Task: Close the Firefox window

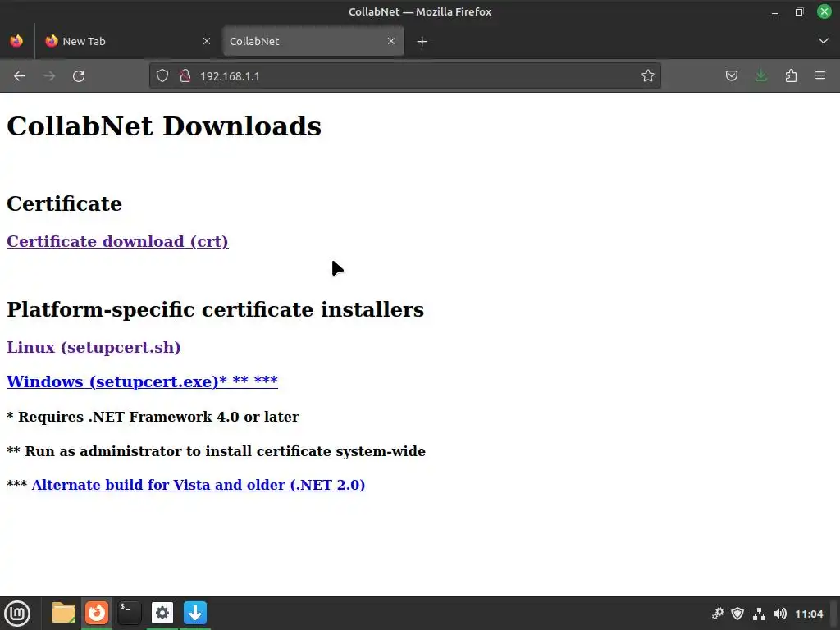Action: click(824, 11)
